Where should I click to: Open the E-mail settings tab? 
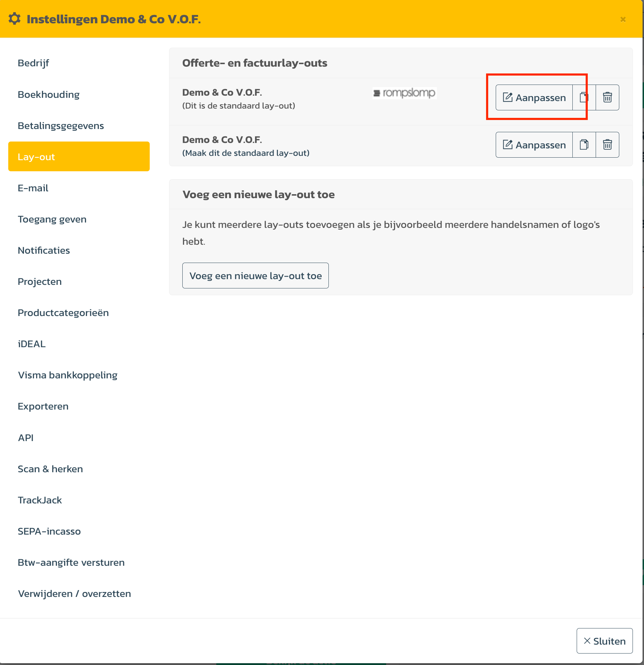(33, 188)
